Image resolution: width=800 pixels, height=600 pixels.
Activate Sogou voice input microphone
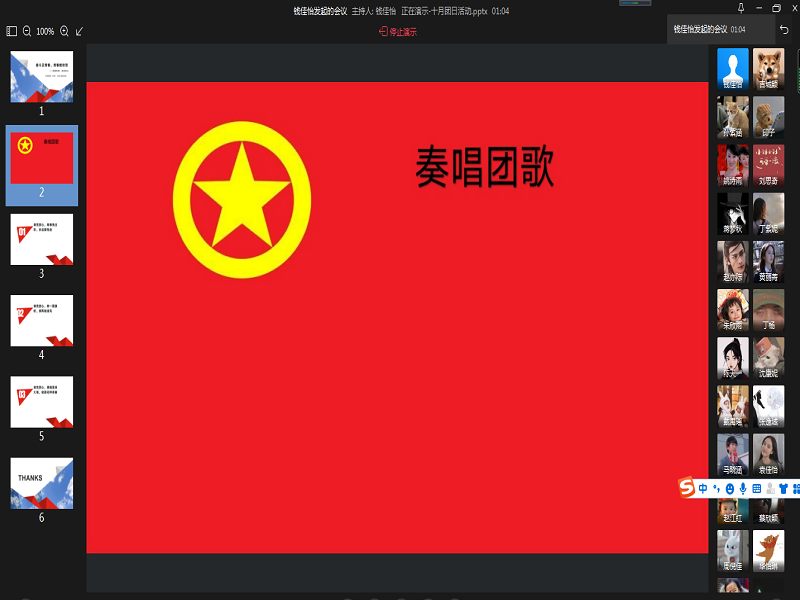(x=743, y=489)
